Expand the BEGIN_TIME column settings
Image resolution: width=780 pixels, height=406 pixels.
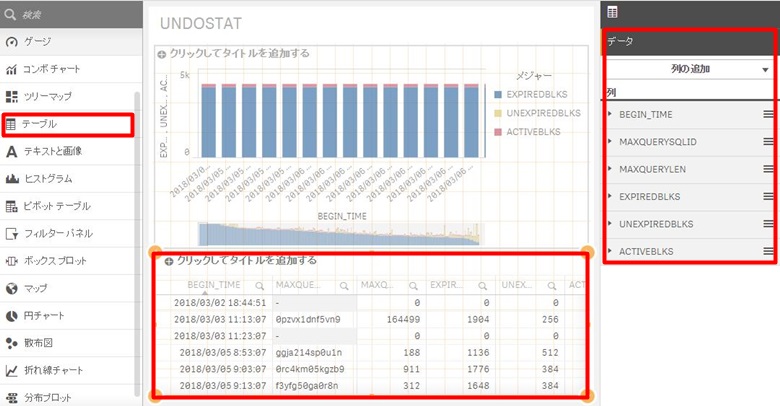pos(611,114)
